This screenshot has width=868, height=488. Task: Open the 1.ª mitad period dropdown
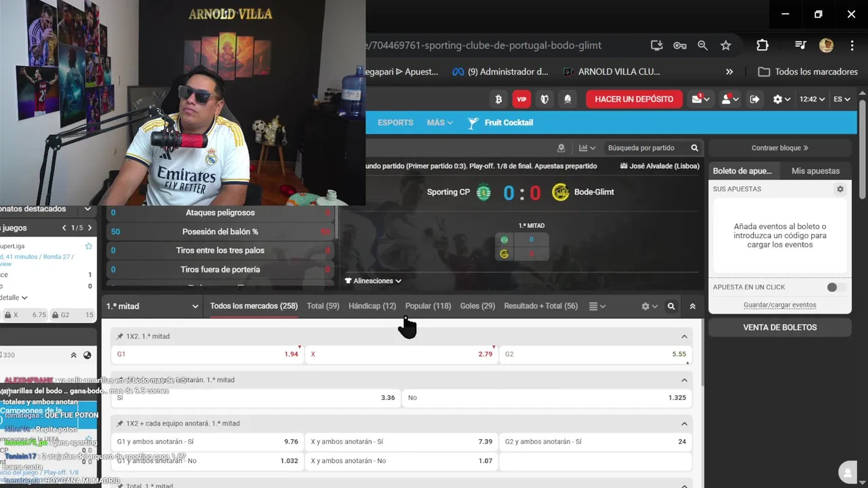[152, 306]
